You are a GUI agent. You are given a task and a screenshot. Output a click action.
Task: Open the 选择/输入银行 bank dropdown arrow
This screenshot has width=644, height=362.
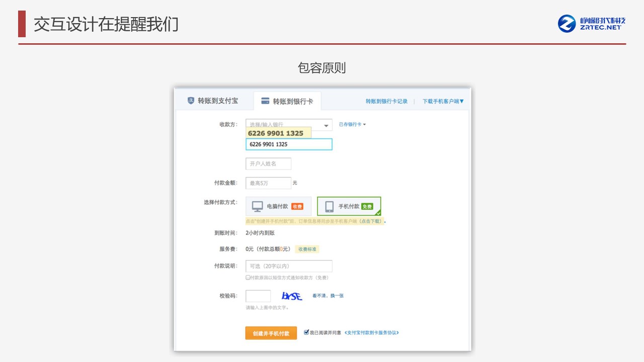pos(326,125)
